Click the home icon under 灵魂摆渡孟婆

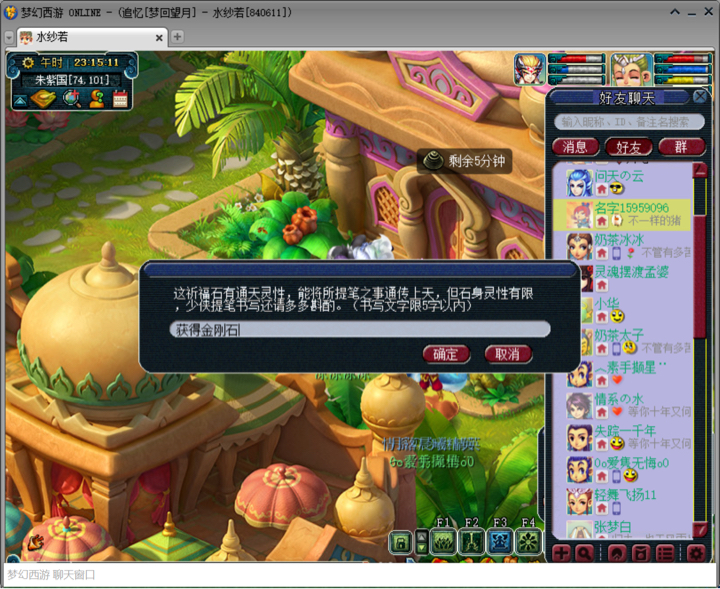pyautogui.click(x=602, y=285)
